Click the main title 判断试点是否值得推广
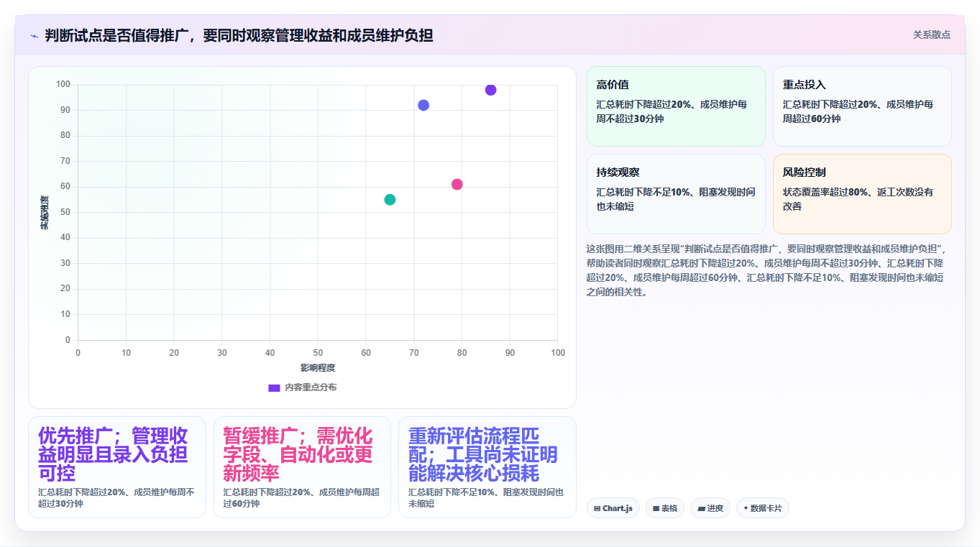Image resolution: width=980 pixels, height=547 pixels. click(x=239, y=35)
